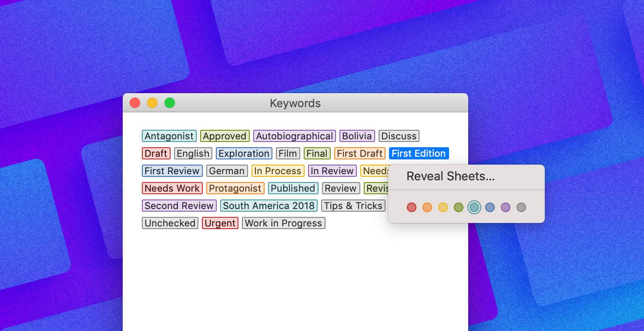Select the blue color dot
Image resolution: width=644 pixels, height=331 pixels.
[490, 207]
